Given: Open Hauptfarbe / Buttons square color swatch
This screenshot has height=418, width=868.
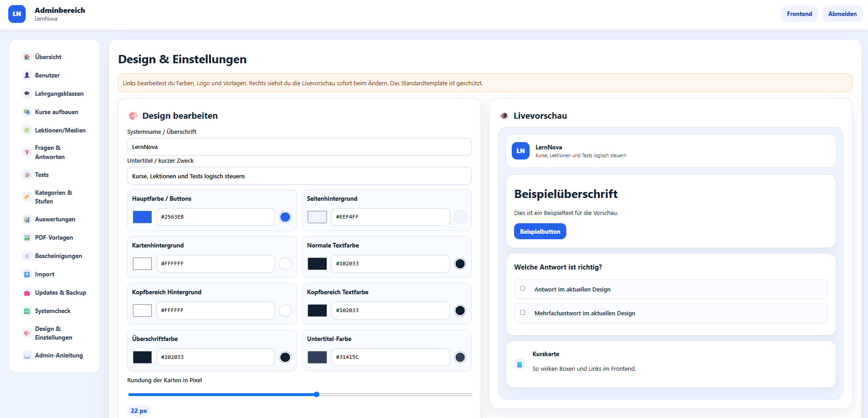Looking at the screenshot, I should coord(142,217).
